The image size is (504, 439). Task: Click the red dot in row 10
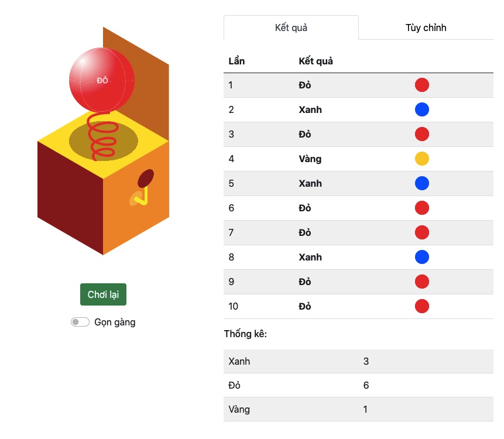[x=421, y=306]
